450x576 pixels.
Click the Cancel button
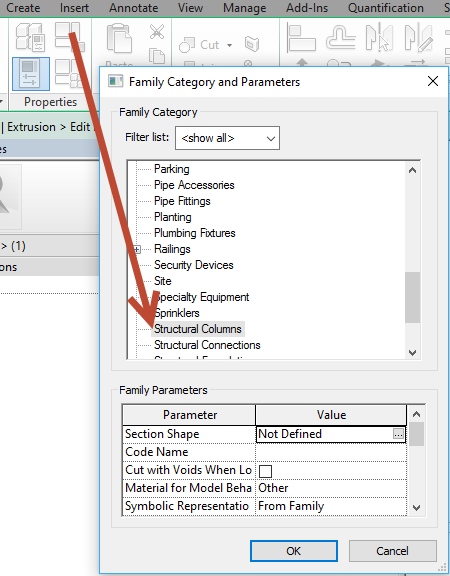click(x=393, y=551)
